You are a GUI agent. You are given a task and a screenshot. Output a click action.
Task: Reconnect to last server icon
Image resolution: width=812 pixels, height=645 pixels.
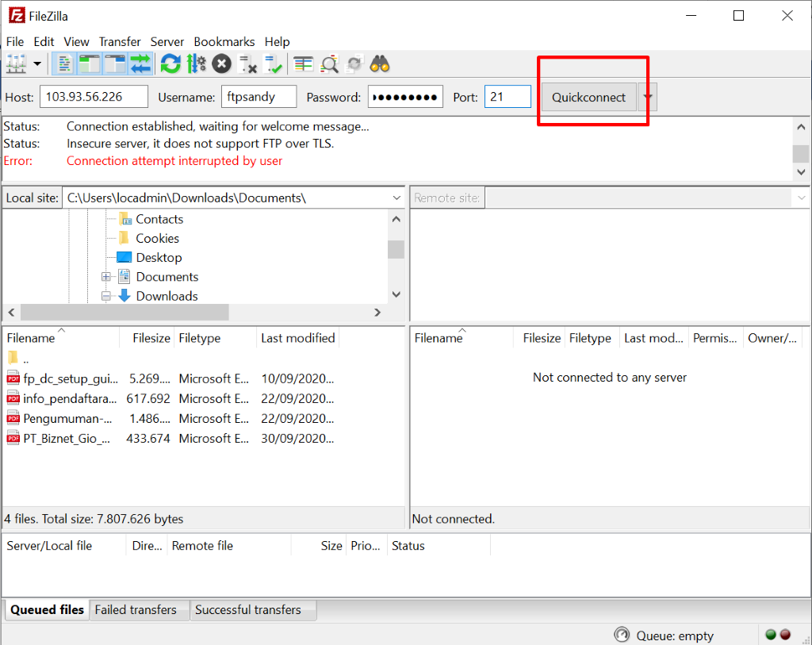273,64
